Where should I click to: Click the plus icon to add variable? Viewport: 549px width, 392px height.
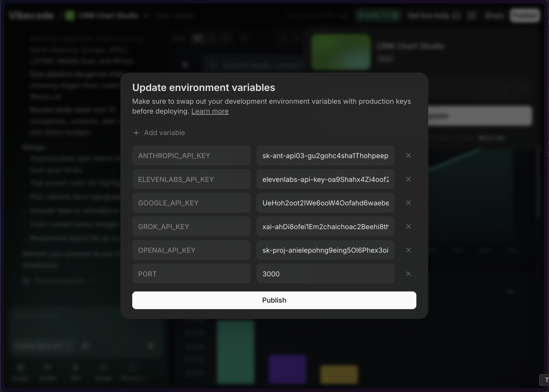pos(136,133)
